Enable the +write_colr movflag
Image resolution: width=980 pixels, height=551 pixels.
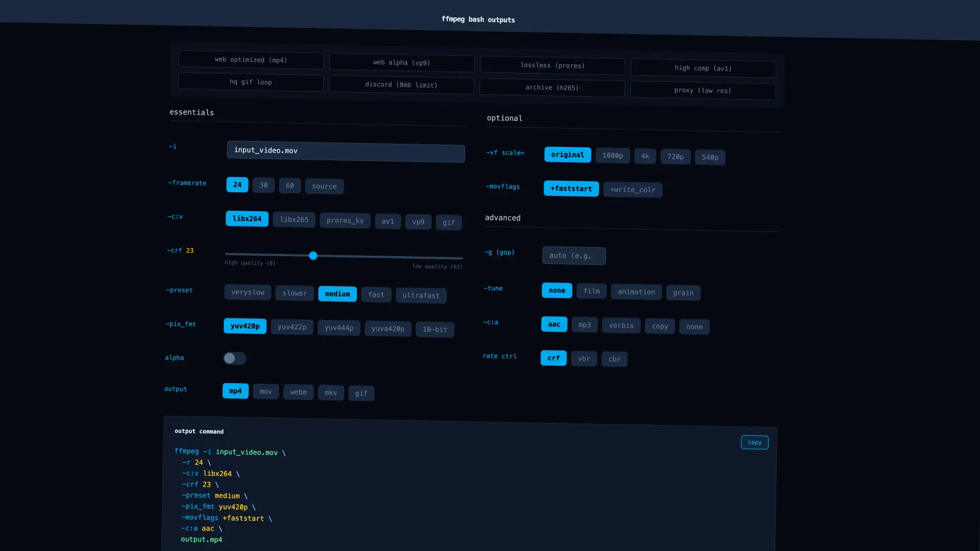[632, 190]
